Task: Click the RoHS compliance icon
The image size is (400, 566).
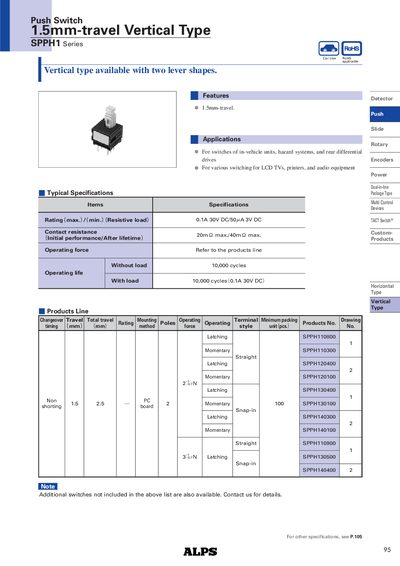Action: pos(351,48)
